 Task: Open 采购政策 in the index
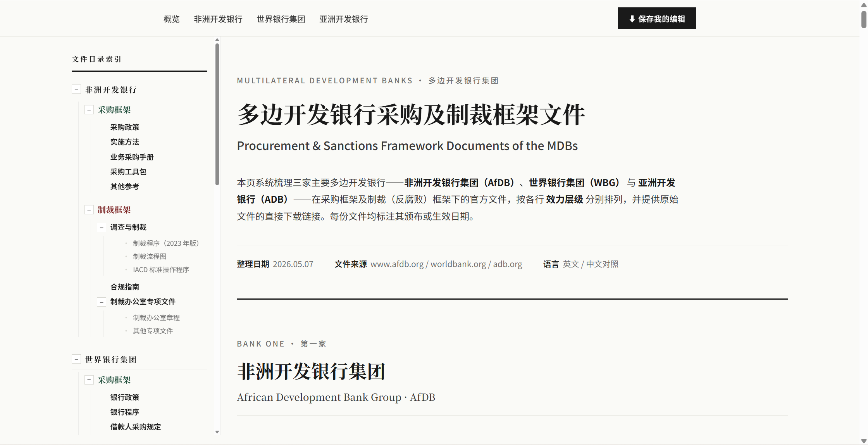[125, 127]
